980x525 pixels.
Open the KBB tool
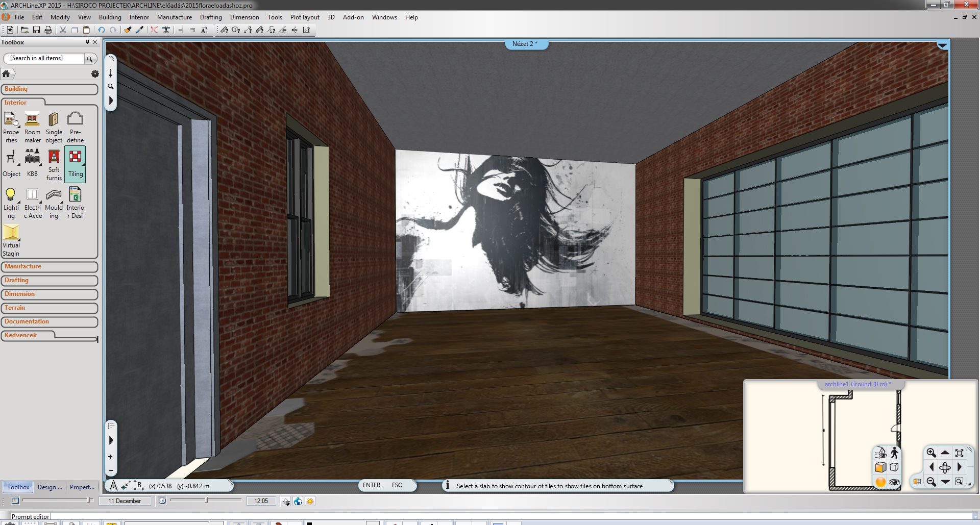point(32,164)
